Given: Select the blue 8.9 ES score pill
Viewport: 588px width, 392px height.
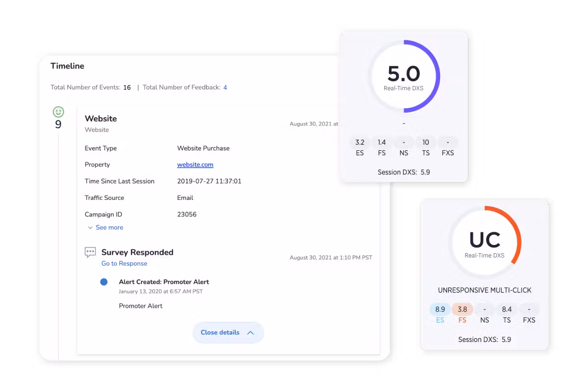Looking at the screenshot, I should pyautogui.click(x=440, y=310).
